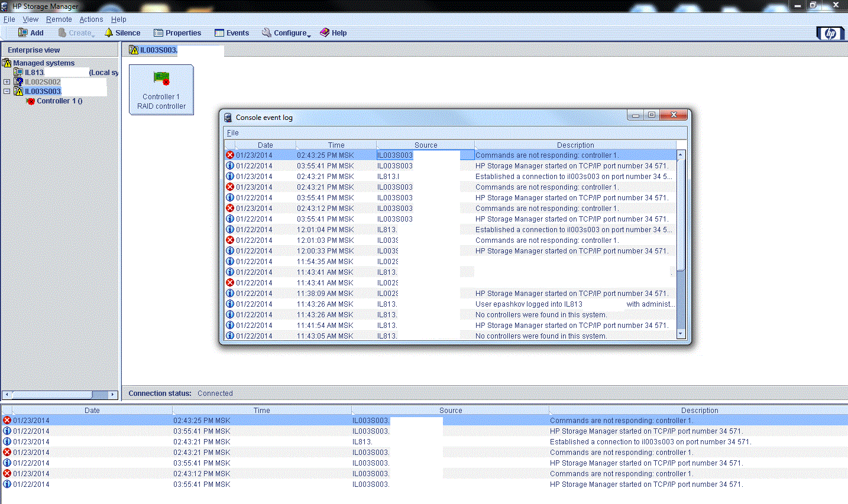Click error icon on 12:01:03 PM console row
848x504 pixels.
(x=230, y=240)
